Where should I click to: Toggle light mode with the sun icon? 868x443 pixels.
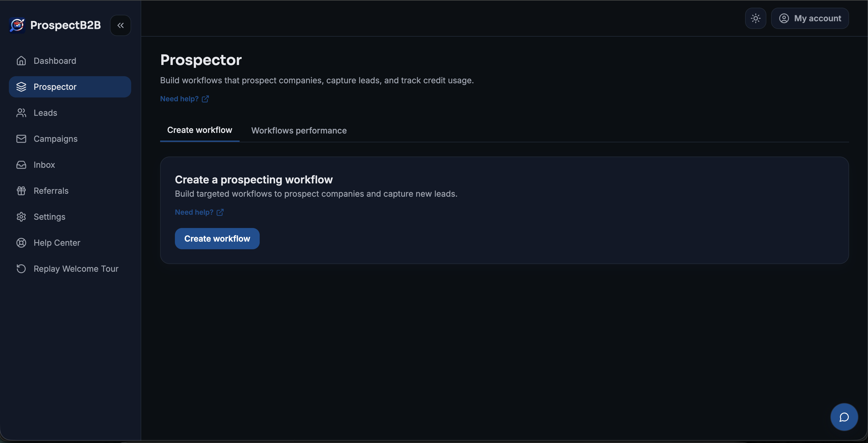[x=755, y=18]
